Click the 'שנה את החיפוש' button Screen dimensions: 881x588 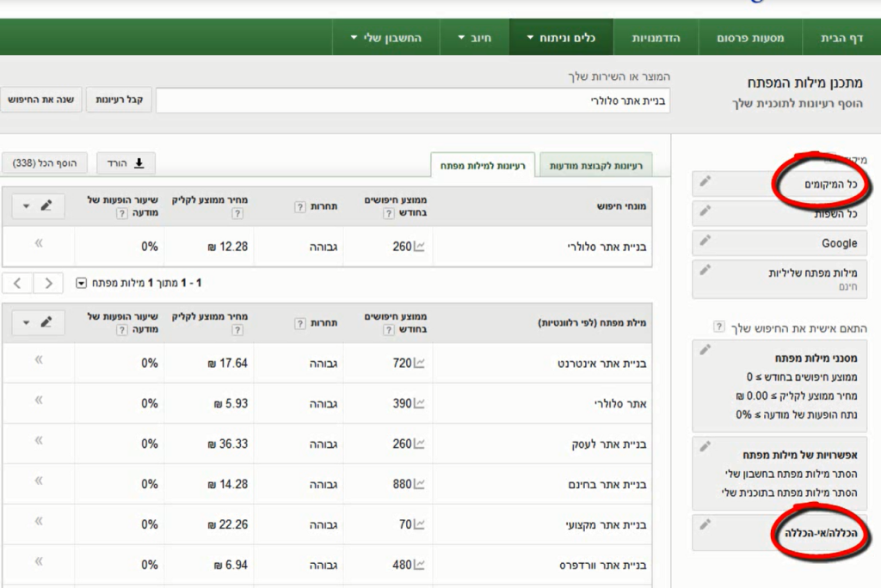click(x=40, y=100)
